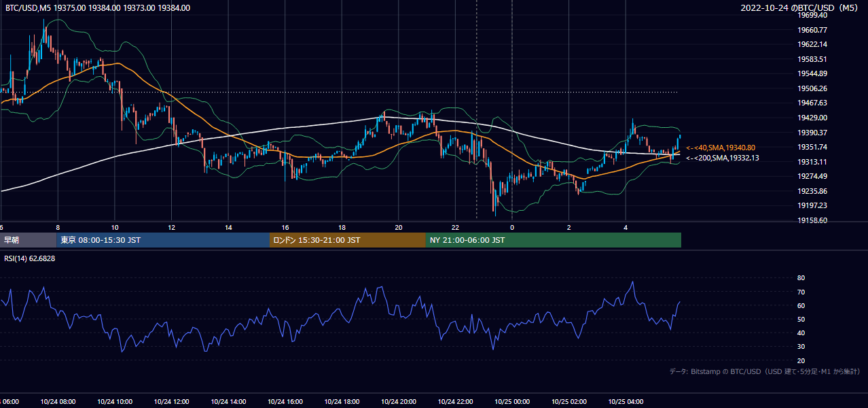The height and width of the screenshot is (408, 868).
Task: Click the 40 SMA 19340.80 label
Action: click(721, 148)
